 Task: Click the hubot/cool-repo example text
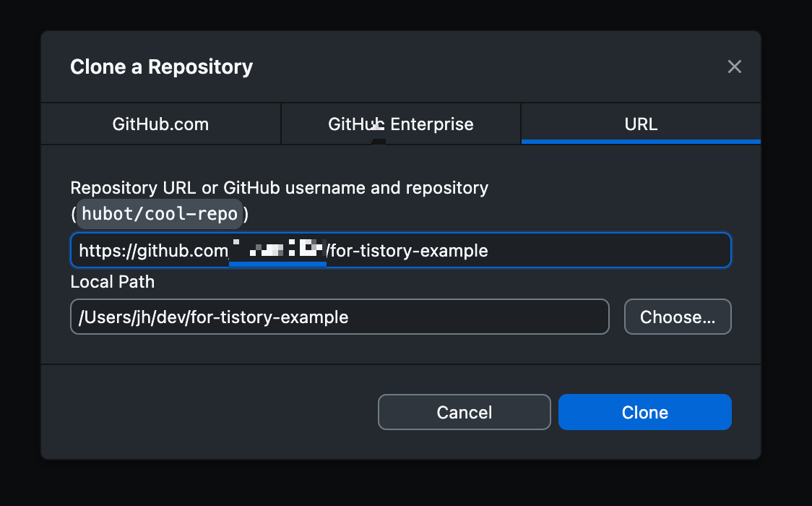(160, 214)
